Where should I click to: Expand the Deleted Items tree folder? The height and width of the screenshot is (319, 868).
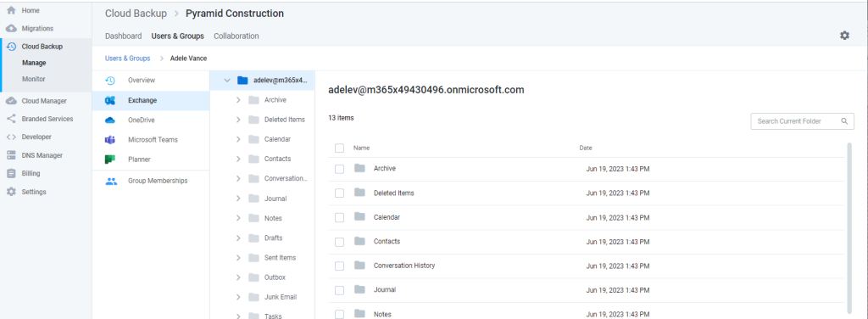[238, 120]
